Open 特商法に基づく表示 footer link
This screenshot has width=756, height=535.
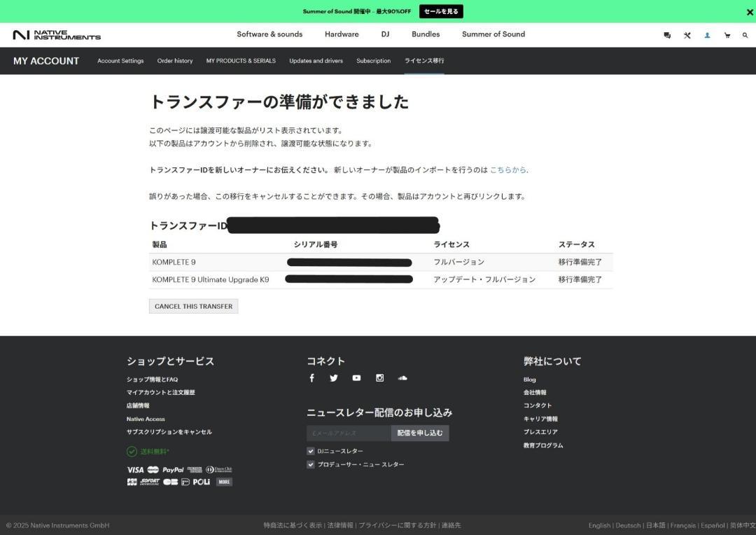pyautogui.click(x=293, y=525)
